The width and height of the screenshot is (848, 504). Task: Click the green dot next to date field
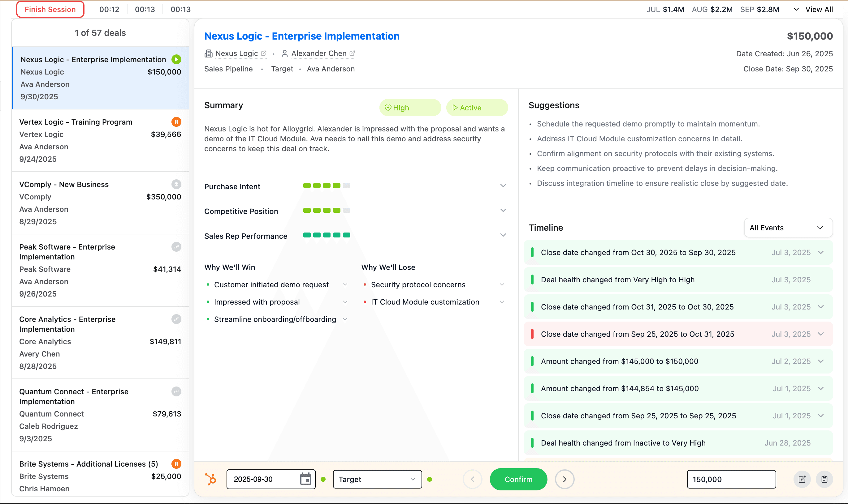323,479
